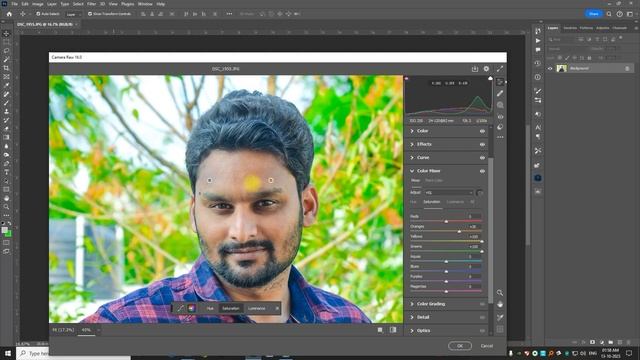Viewport: 640px width, 360px height.
Task: Expand the Curve panel
Action: (412, 158)
